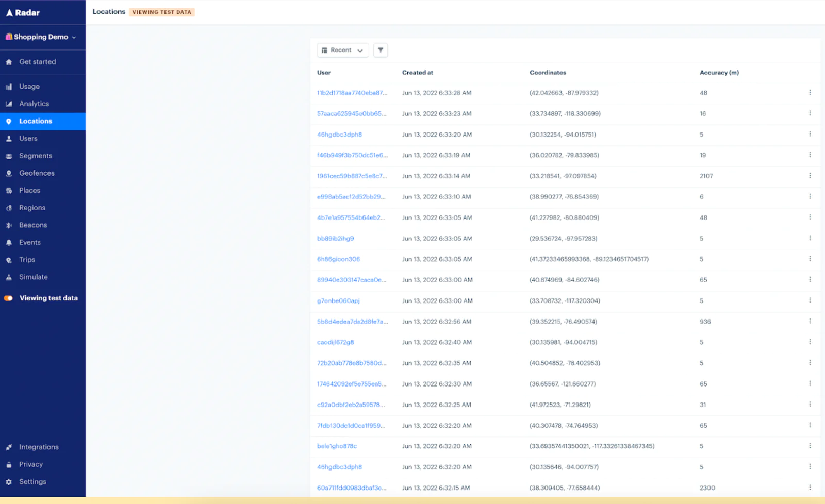This screenshot has width=825, height=504.
Task: Click the Radar logo
Action: pyautogui.click(x=23, y=13)
